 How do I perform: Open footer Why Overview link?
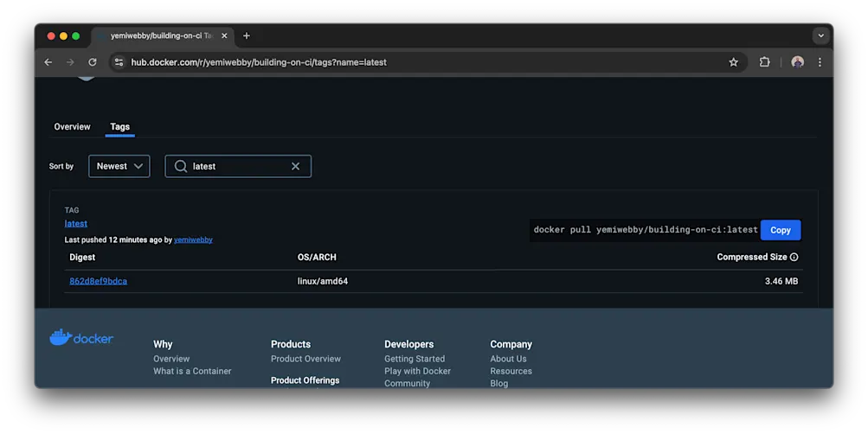coord(171,359)
